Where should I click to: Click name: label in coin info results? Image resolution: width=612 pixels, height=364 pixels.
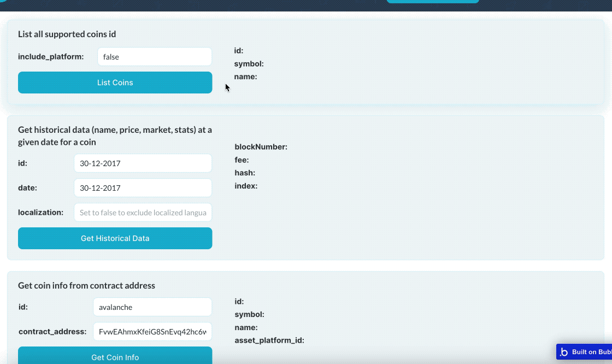[246, 327]
